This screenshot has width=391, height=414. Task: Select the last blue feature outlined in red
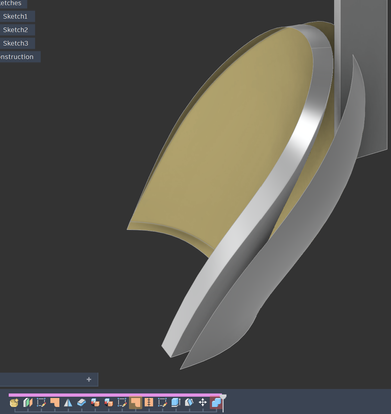(216, 403)
